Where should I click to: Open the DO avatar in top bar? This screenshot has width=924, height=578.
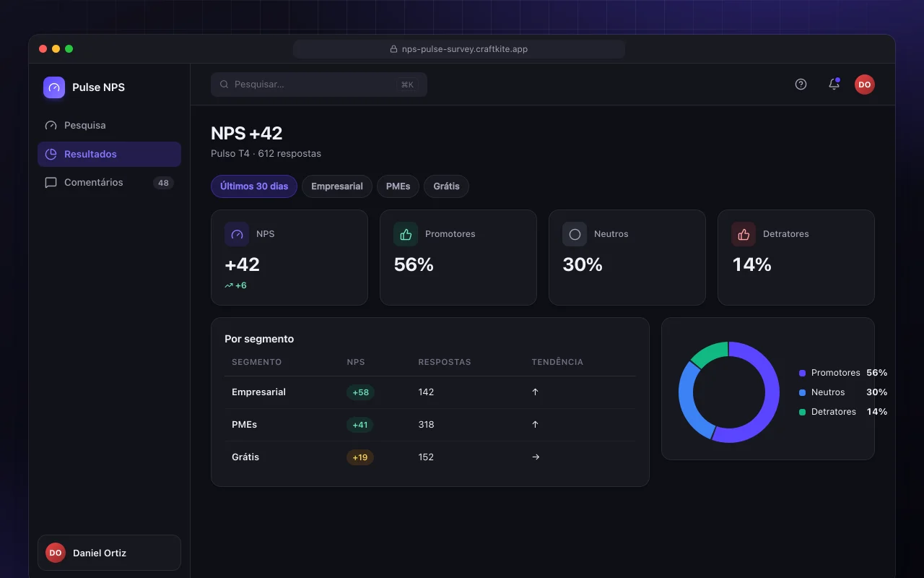[x=865, y=85]
